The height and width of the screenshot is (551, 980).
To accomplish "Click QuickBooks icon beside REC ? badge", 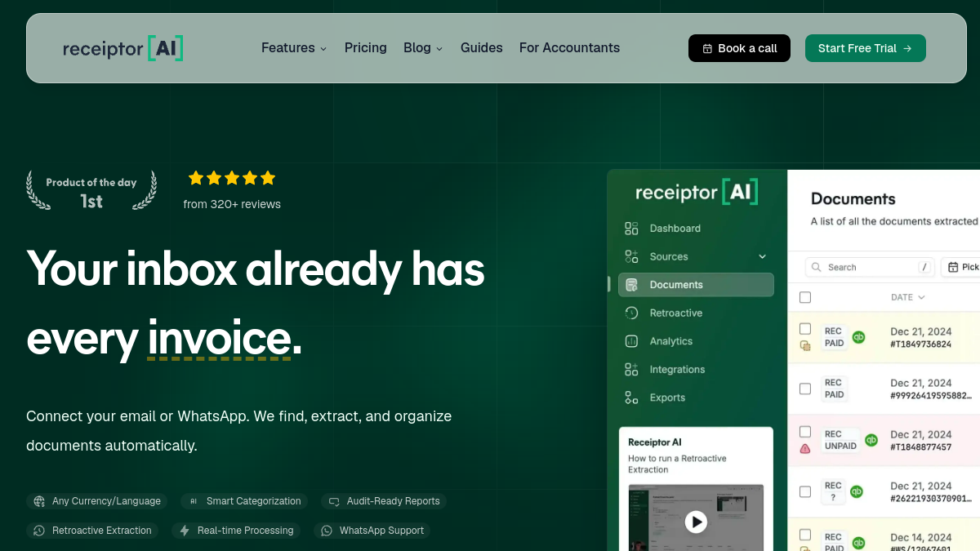I will point(857,491).
